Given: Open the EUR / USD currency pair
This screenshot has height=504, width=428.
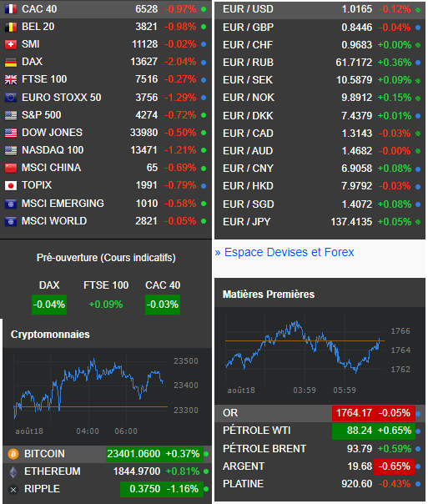Looking at the screenshot, I should pos(320,10).
